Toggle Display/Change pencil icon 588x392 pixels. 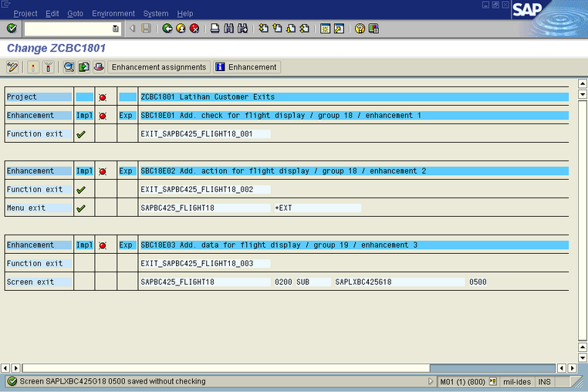click(12, 67)
